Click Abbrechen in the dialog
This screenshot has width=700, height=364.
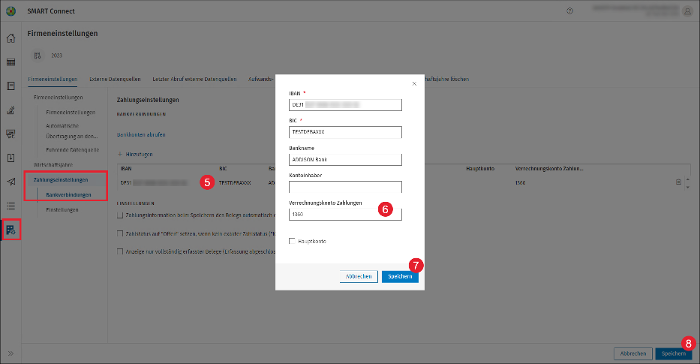(x=358, y=276)
